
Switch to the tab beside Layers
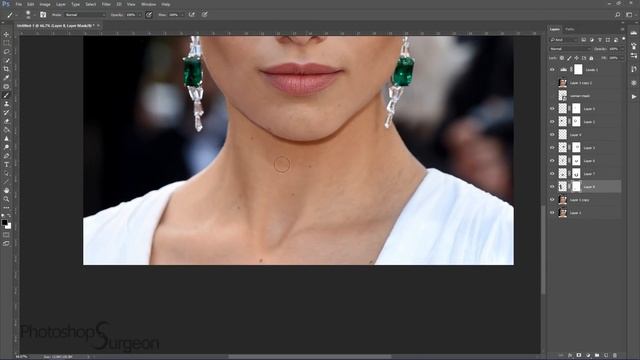click(x=570, y=29)
